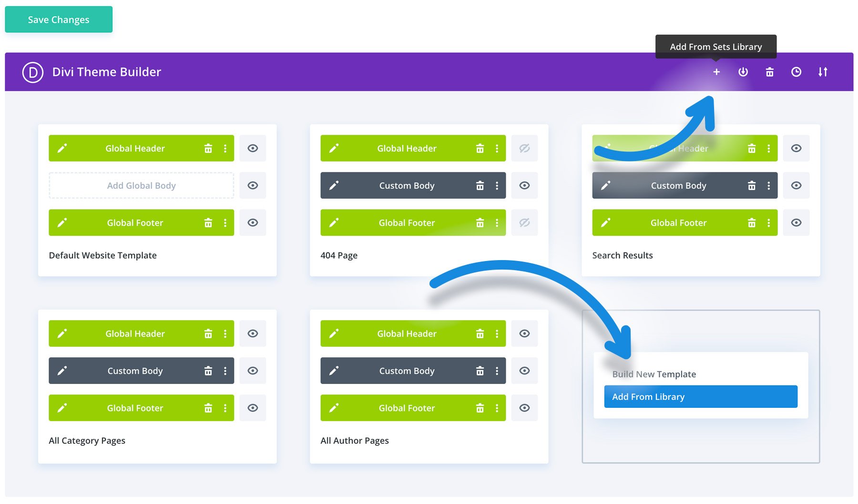The height and width of the screenshot is (504, 858).
Task: Delete Global Header in 404 Page template
Action: pos(480,148)
